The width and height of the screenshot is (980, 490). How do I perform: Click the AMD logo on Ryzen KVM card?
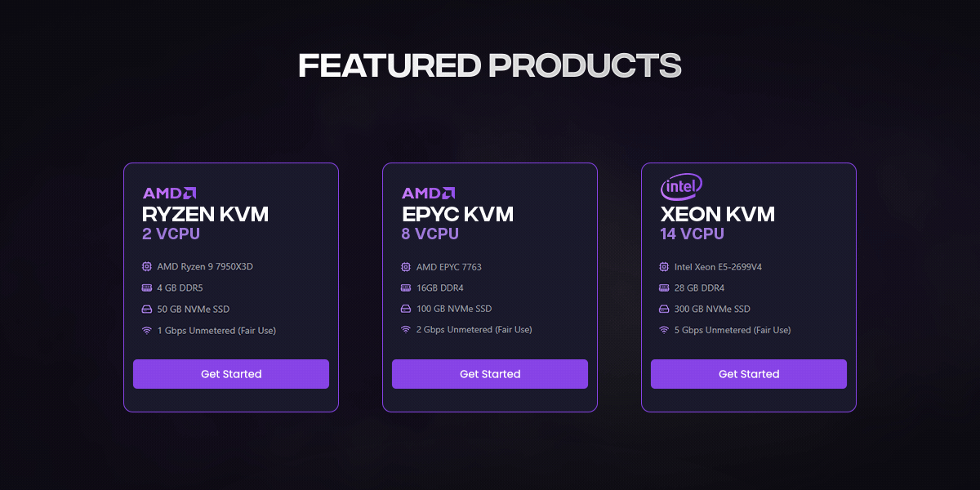169,193
